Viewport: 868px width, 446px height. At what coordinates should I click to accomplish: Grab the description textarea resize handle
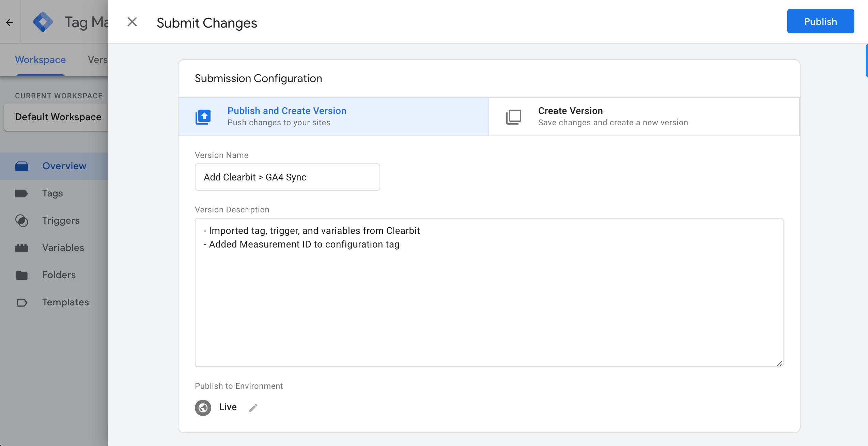click(779, 363)
